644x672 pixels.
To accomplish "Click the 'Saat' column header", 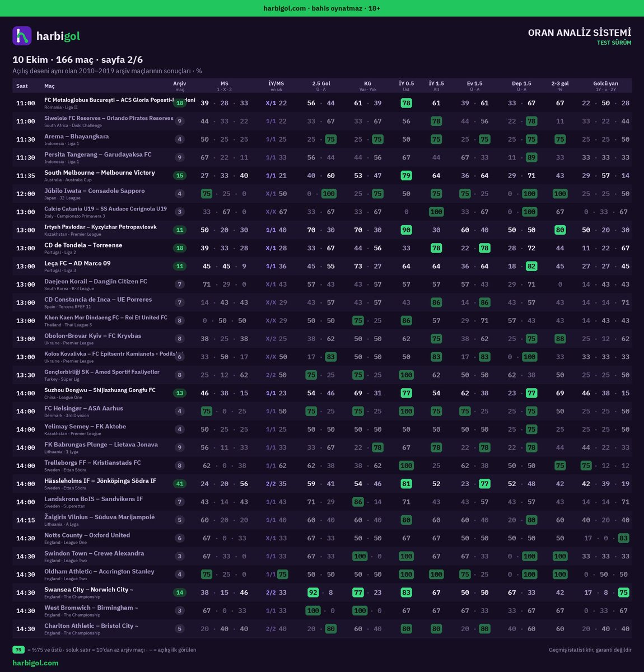I will click(22, 86).
